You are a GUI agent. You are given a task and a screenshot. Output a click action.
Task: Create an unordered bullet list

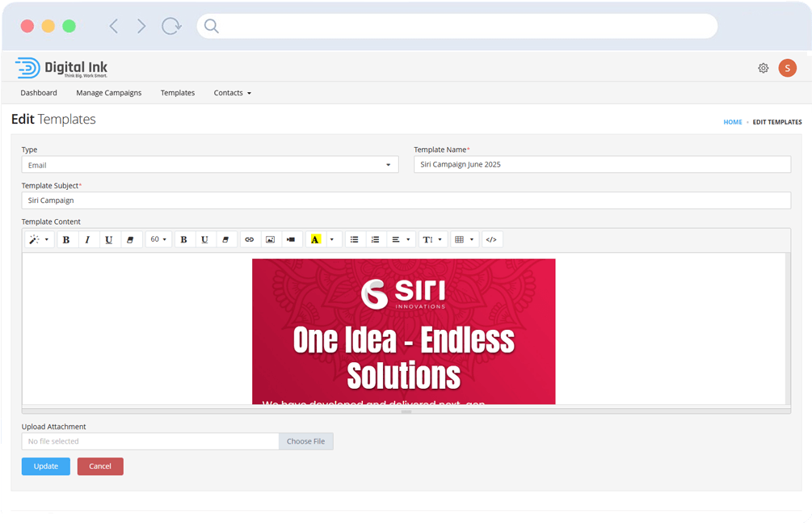354,239
